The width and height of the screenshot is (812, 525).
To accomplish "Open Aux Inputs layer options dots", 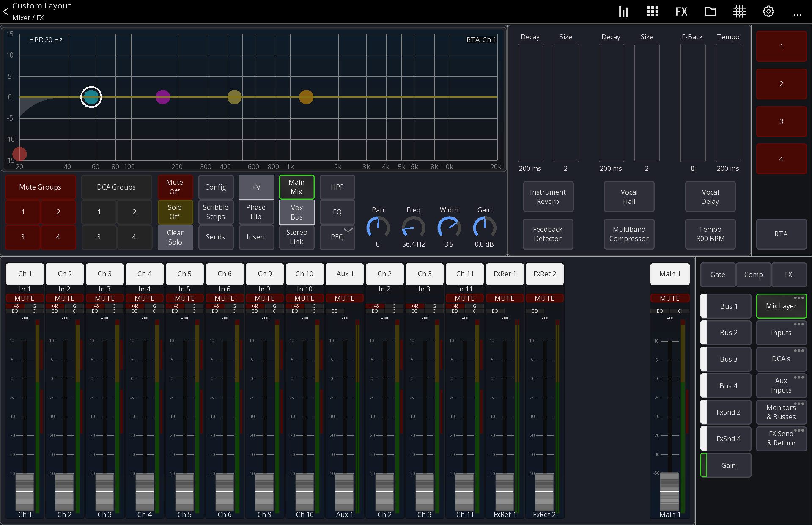I will coord(799,377).
